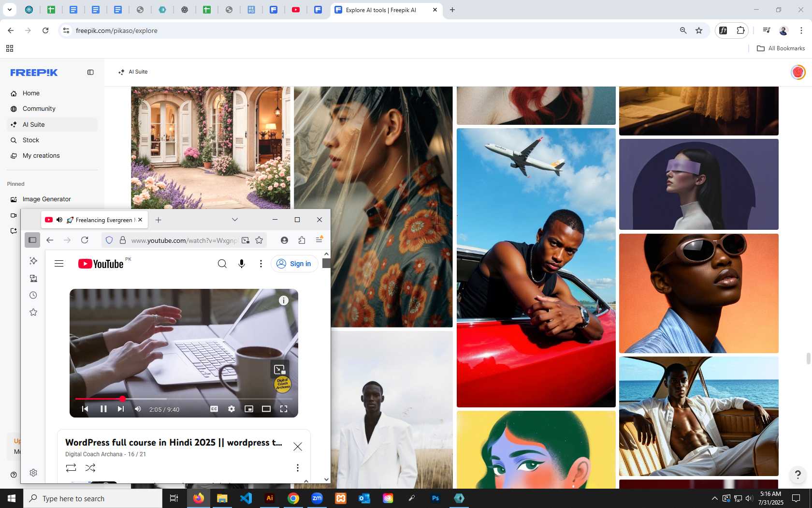The height and width of the screenshot is (508, 812).
Task: Open Freepik user avatar menu
Action: tap(797, 72)
